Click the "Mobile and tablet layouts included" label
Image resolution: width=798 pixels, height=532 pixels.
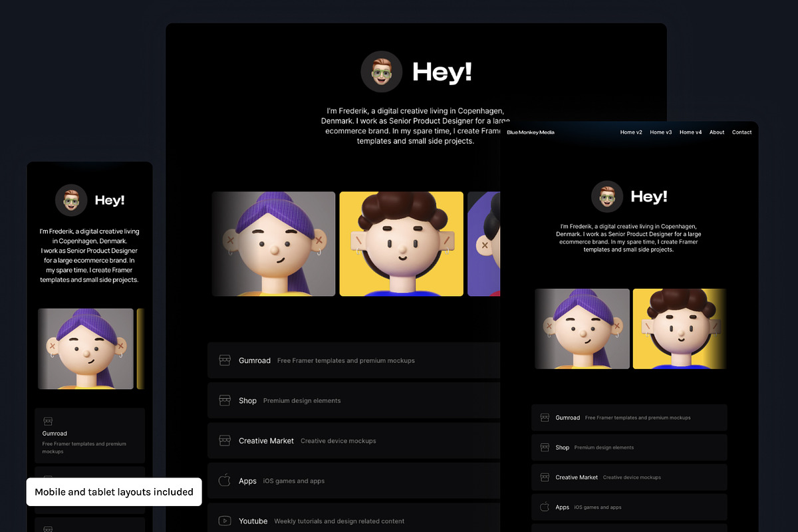tap(114, 492)
